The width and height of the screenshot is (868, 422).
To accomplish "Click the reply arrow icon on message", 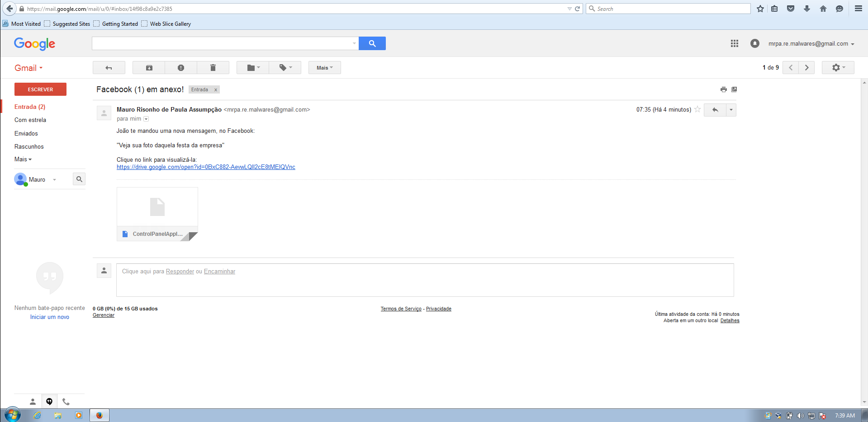I will tap(715, 110).
